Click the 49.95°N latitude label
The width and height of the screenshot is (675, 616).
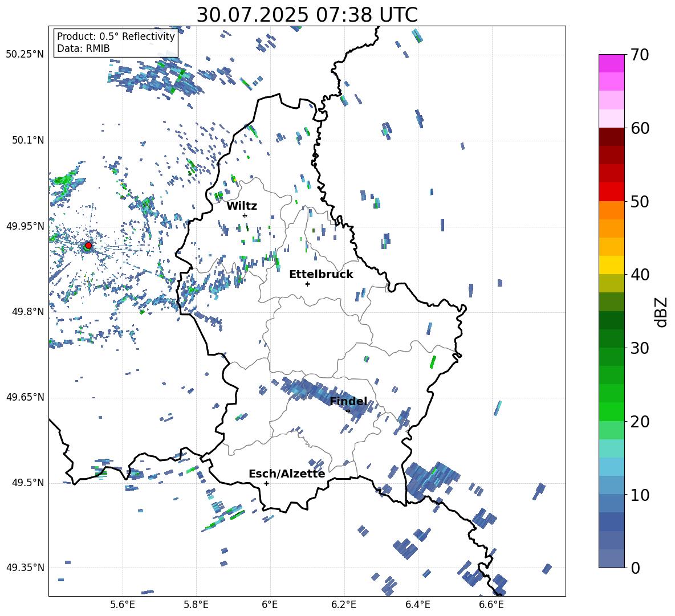25,226
